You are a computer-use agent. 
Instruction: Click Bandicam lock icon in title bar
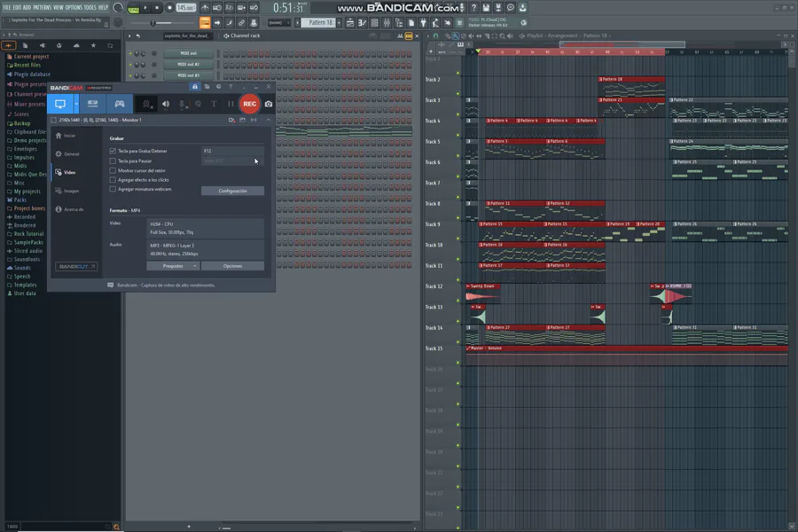(x=195, y=87)
